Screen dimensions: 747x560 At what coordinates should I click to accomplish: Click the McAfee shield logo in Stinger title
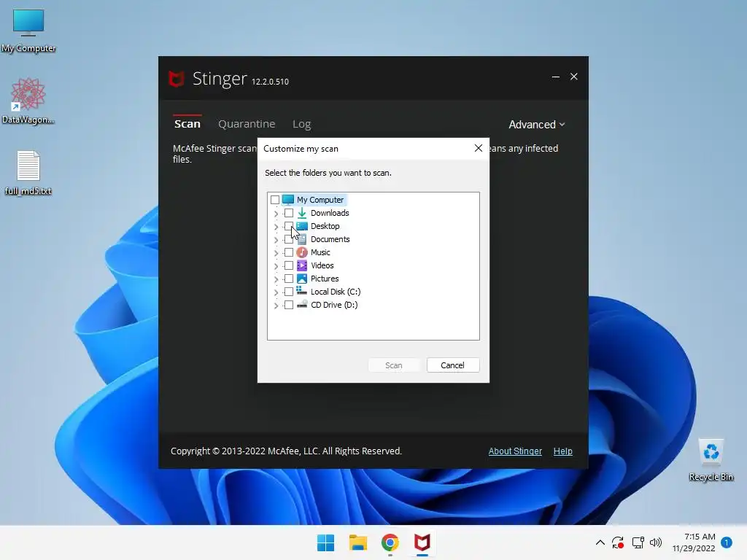[x=177, y=79]
